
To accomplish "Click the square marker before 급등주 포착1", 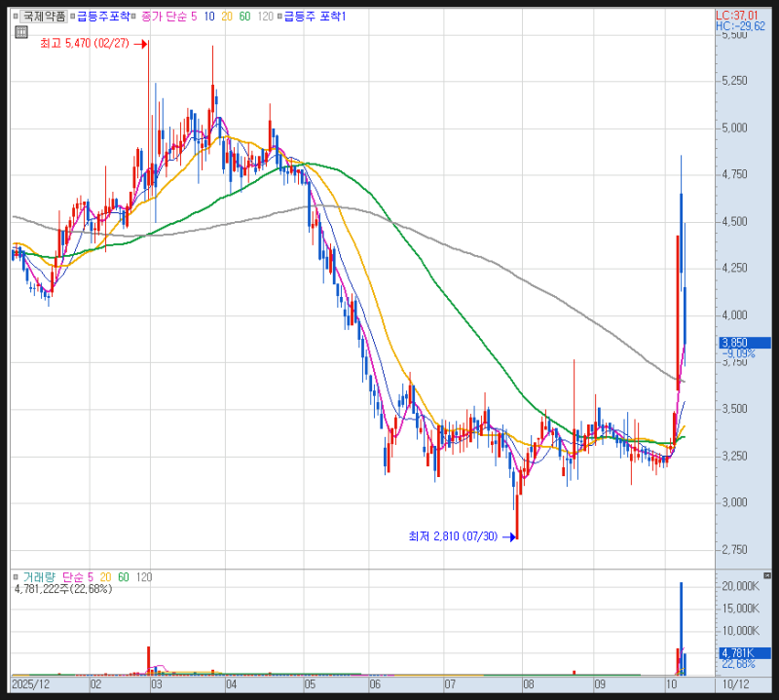I will [x=279, y=17].
